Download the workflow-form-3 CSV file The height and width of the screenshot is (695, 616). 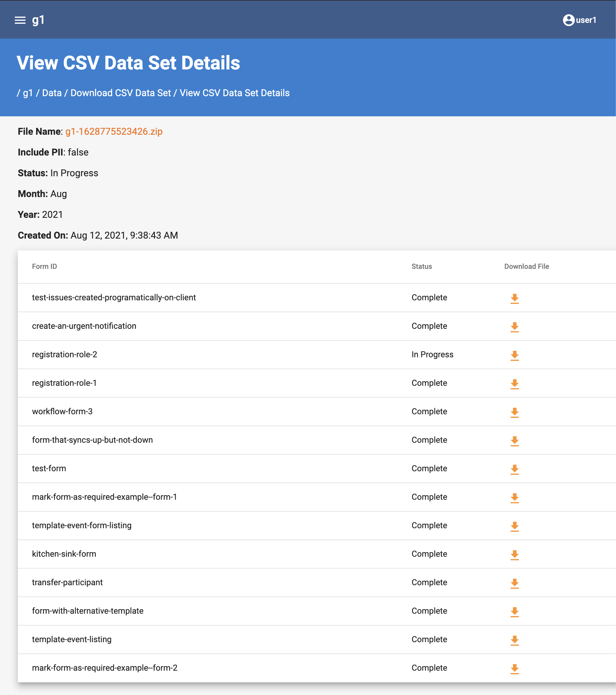click(515, 413)
